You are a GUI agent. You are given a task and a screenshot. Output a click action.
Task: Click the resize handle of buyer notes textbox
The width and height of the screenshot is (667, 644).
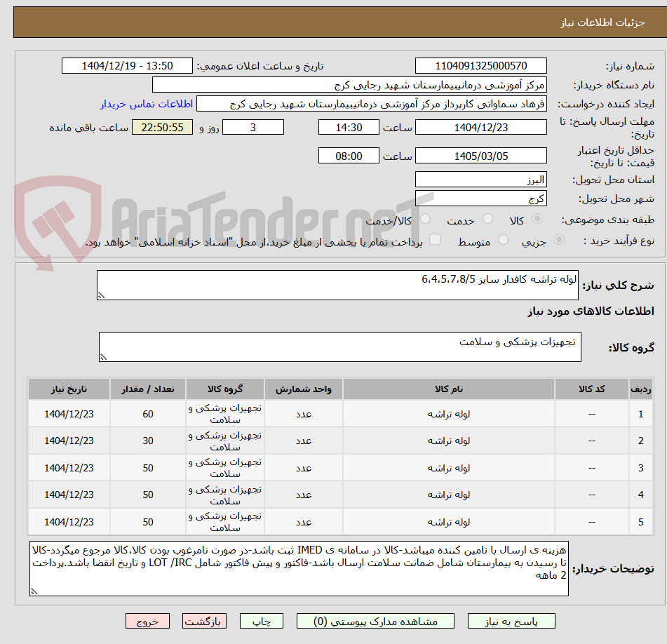coord(34,591)
